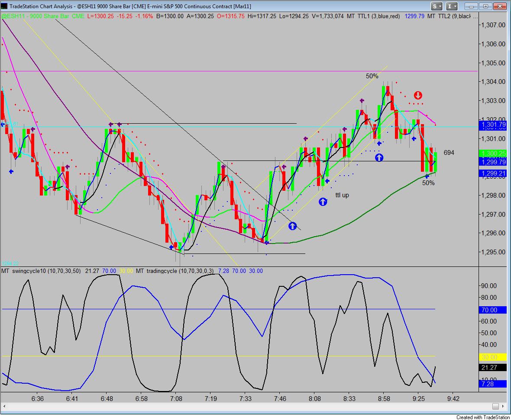Click the chart scrollbar left arrow

[x=4, y=406]
